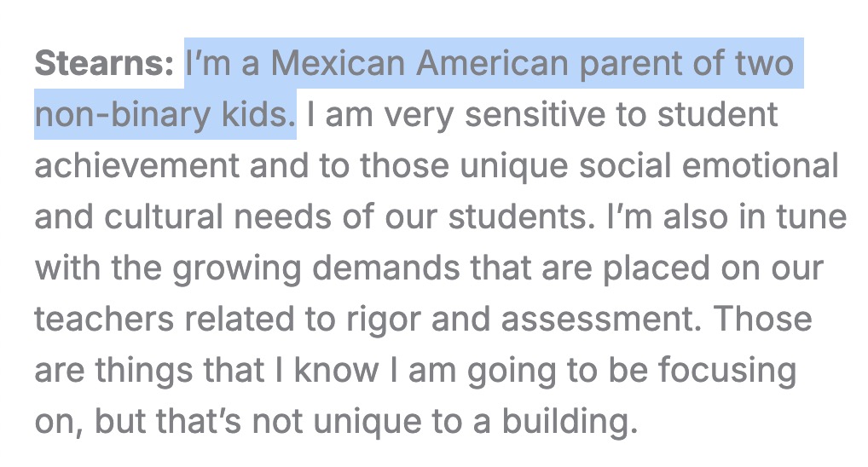The image size is (868, 467).
Task: Click the bold "Stearns:" speaker name
Action: 104,64
